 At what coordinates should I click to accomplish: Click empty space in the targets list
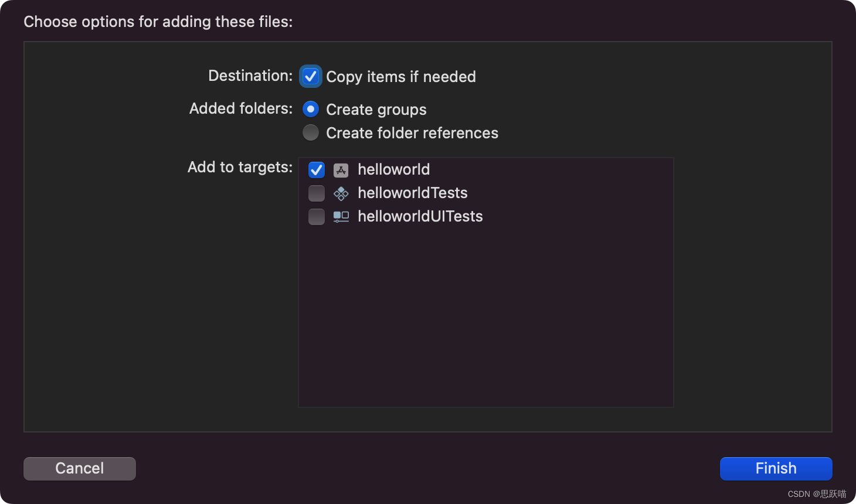pyautogui.click(x=485, y=316)
